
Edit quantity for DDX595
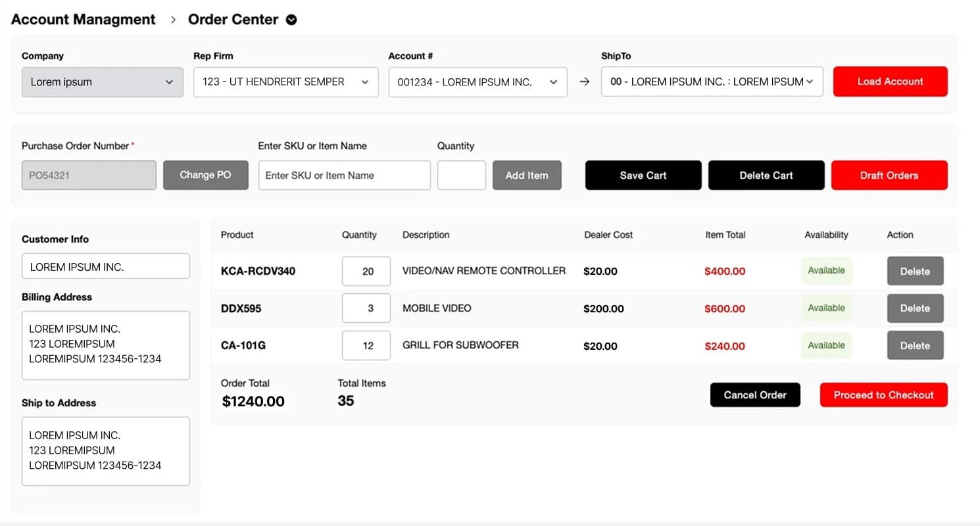point(366,308)
